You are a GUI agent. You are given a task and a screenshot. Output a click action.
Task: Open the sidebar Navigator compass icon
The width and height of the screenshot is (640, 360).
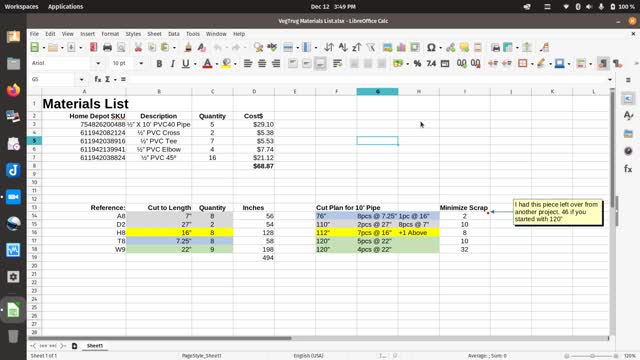[628, 151]
